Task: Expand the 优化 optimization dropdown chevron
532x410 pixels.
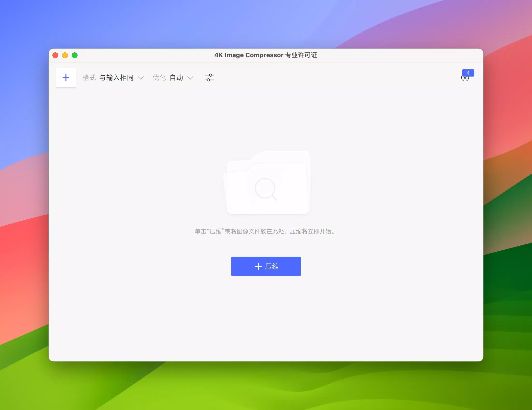Action: pyautogui.click(x=190, y=78)
